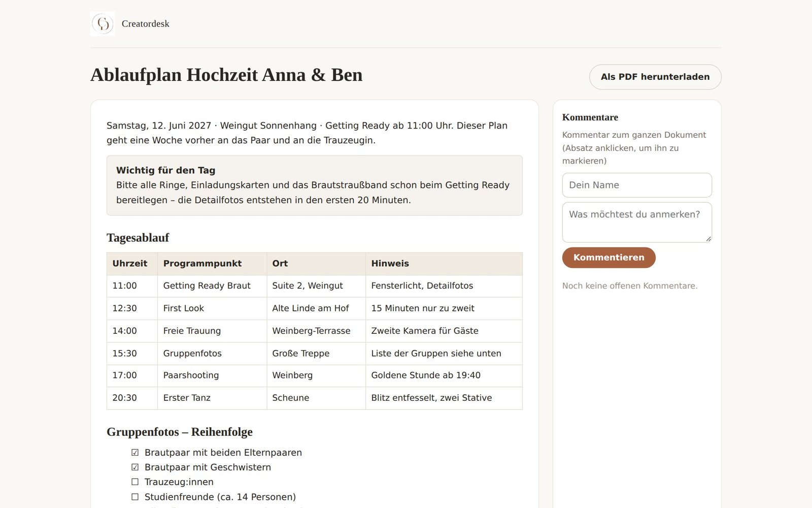Click the 'Scheune' location cell
The width and height of the screenshot is (812, 508).
316,398
